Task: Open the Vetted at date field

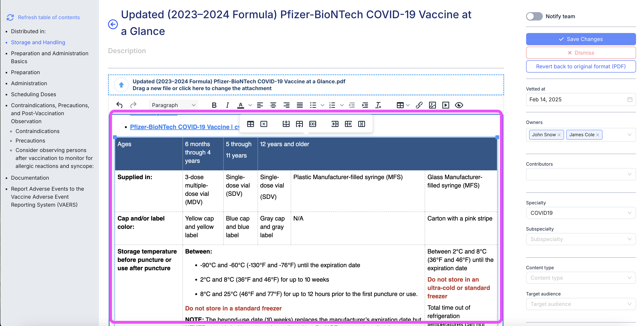Action: (x=581, y=99)
